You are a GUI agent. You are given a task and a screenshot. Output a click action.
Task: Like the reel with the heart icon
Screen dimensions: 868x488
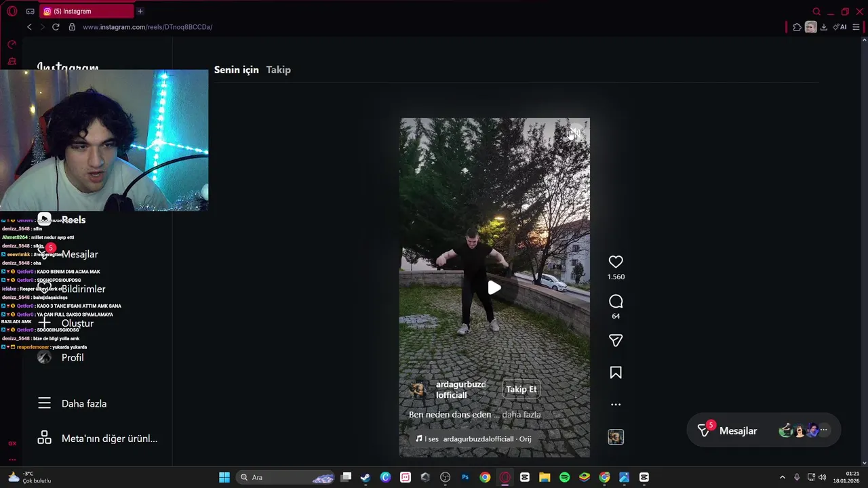616,262
